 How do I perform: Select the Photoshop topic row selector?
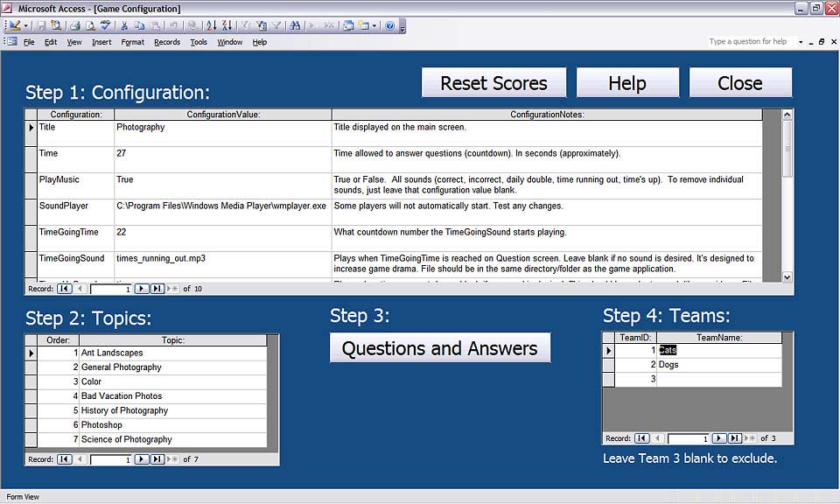(x=31, y=425)
